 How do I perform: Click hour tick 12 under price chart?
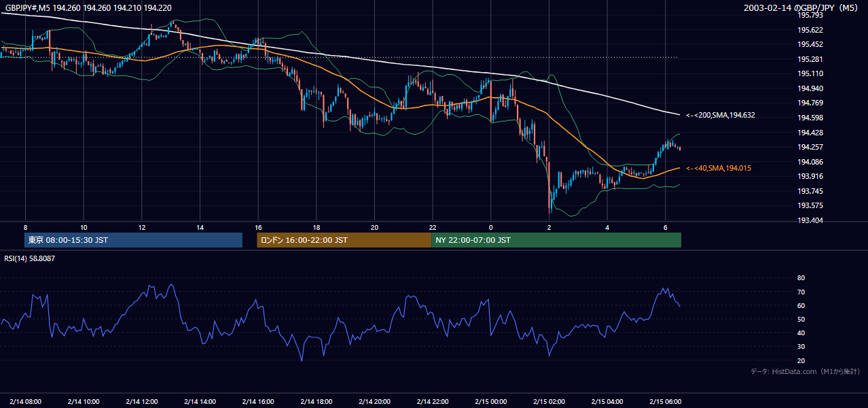[142, 227]
